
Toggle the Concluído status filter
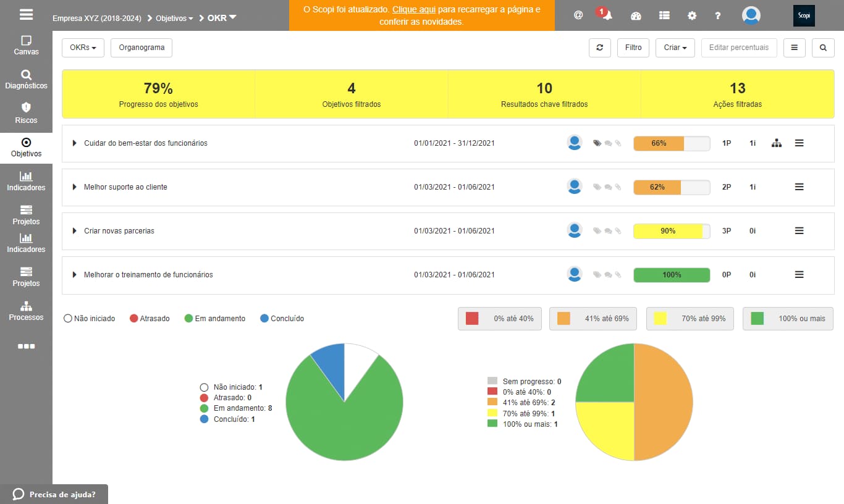[282, 319]
